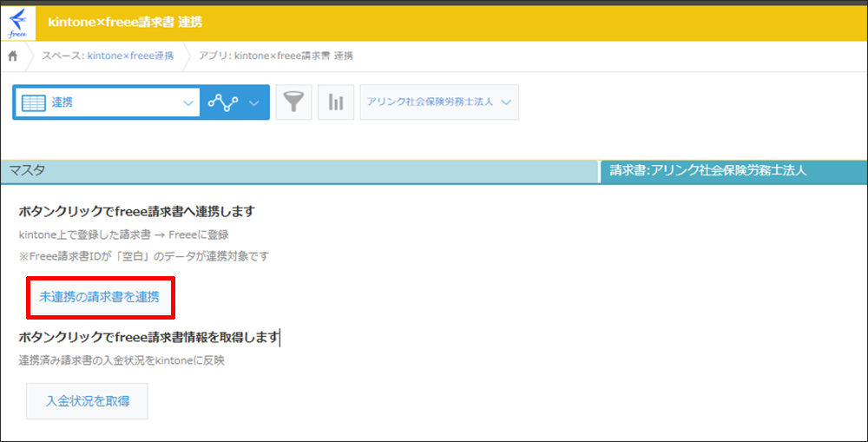This screenshot has width=868, height=442.
Task: Click the freee swallow logo icon
Action: (17, 23)
